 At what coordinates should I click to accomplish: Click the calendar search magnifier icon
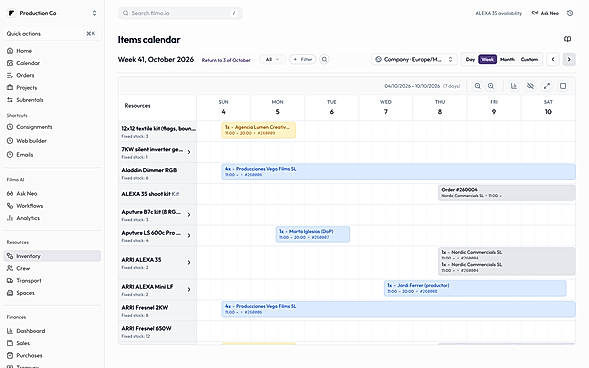coord(324,59)
